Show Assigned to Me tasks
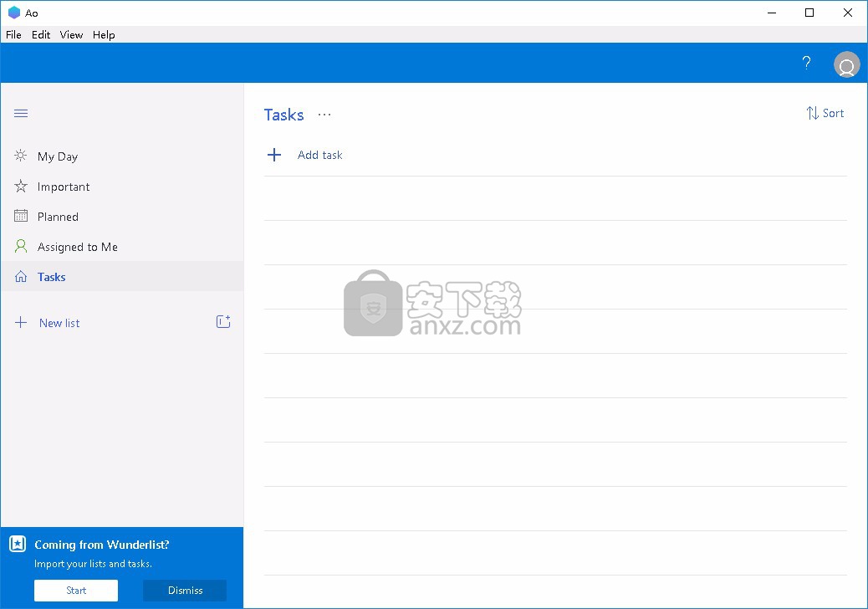Image resolution: width=868 pixels, height=609 pixels. point(122,247)
